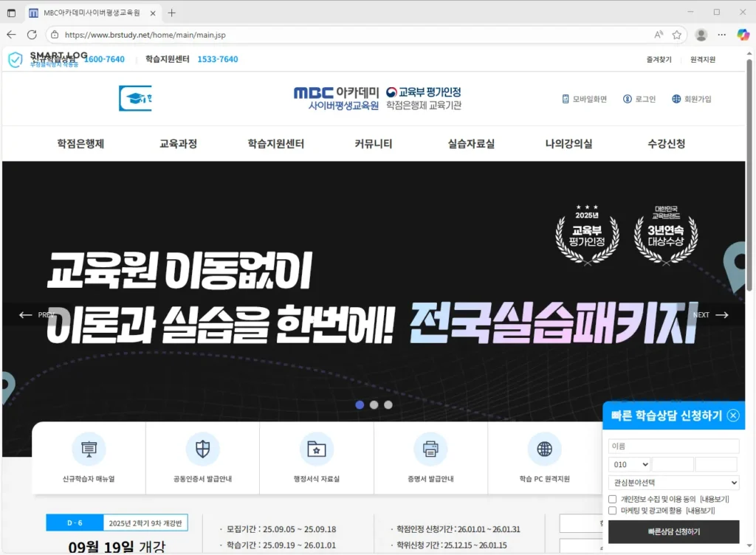Screen dimensions: 756x555
Task: Select the third banner pagination dot
Action: click(388, 404)
